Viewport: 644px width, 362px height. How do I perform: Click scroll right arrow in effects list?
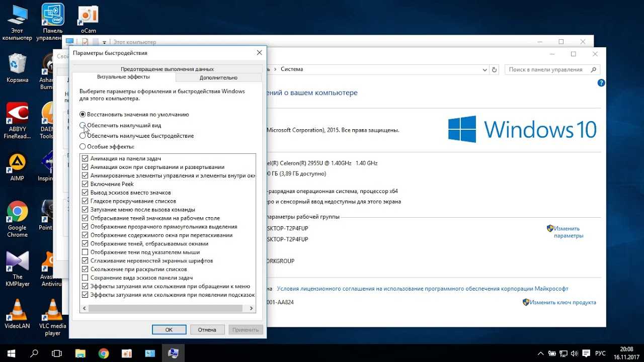pos(252,308)
